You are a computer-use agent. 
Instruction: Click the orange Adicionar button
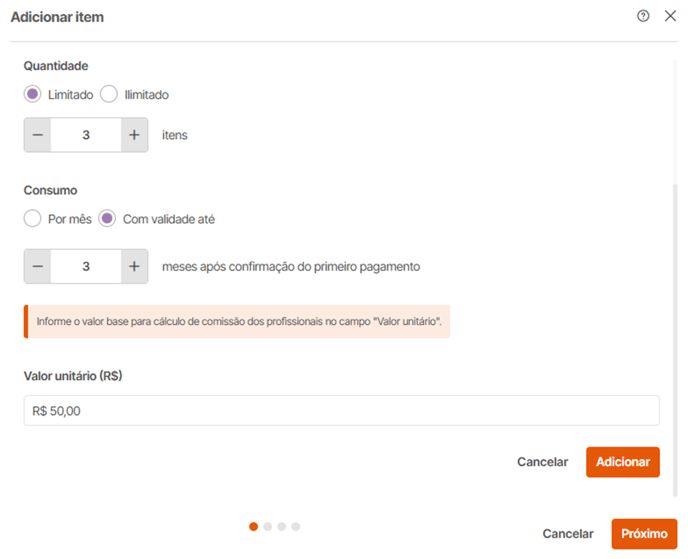point(623,462)
